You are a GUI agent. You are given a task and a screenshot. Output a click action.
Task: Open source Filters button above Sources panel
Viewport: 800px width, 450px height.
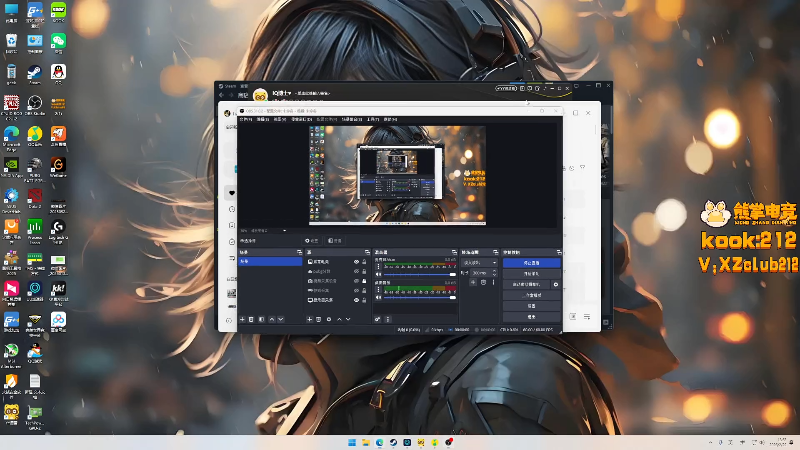click(335, 240)
